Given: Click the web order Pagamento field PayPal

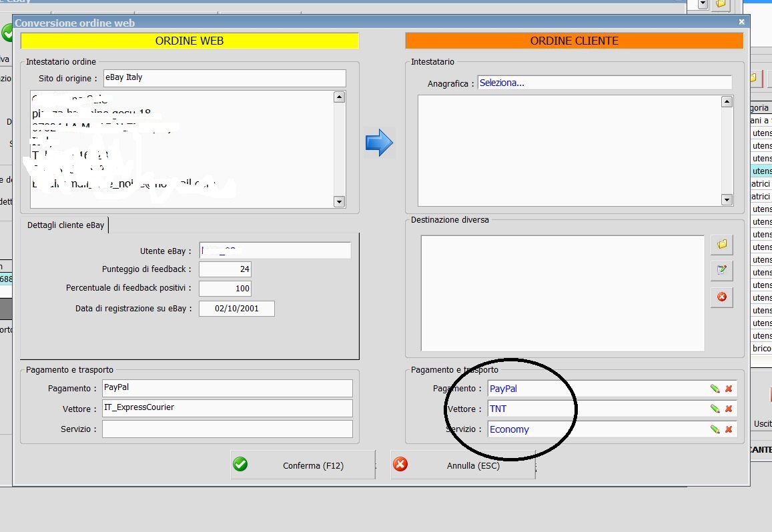Looking at the screenshot, I should point(228,388).
